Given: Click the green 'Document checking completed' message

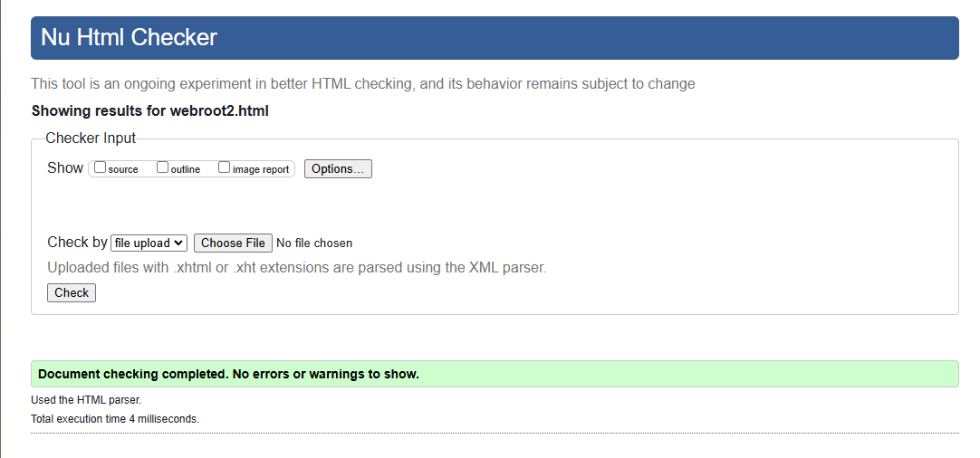Looking at the screenshot, I should tap(228, 374).
